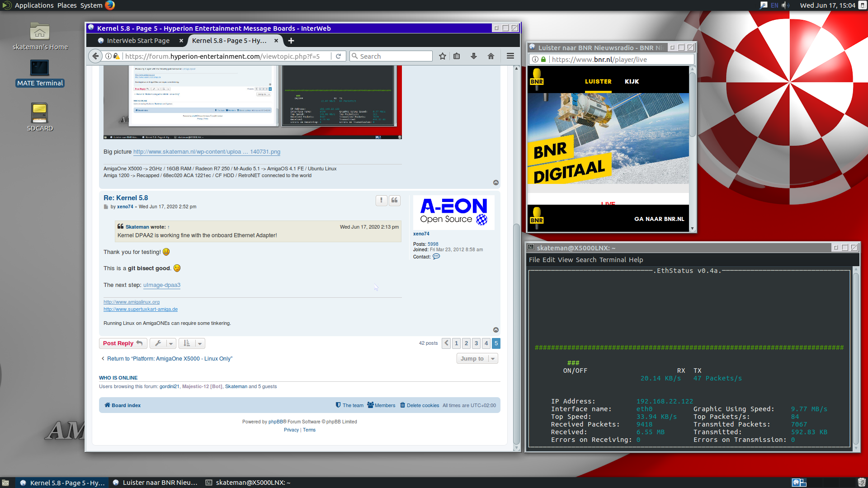
Task: Open the terminal Edit menu
Action: pos(548,260)
